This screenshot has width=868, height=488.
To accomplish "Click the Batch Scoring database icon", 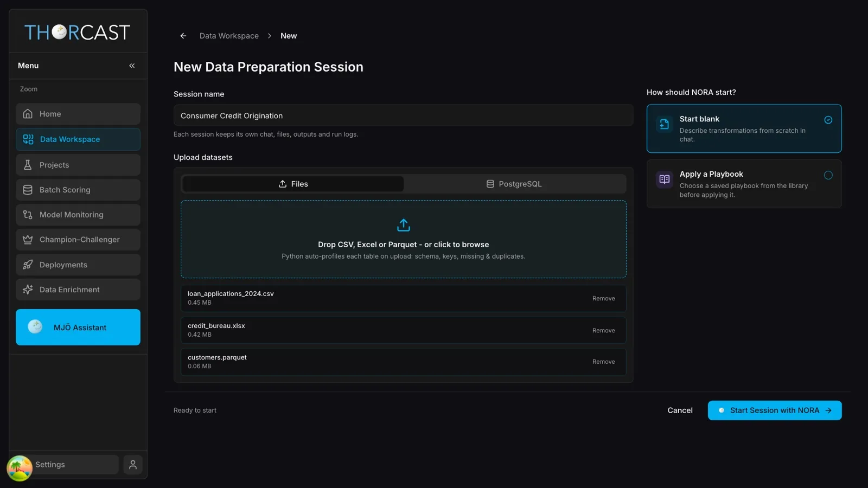I will pos(28,190).
